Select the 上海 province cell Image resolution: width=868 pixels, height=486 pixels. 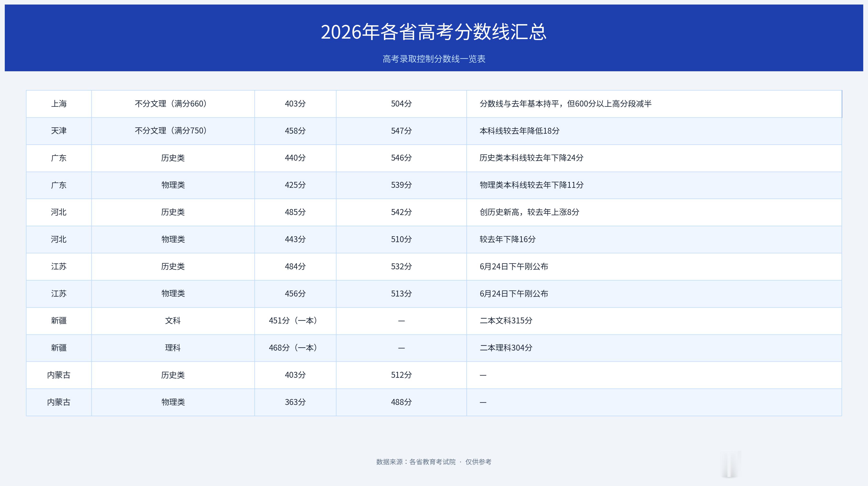(59, 104)
